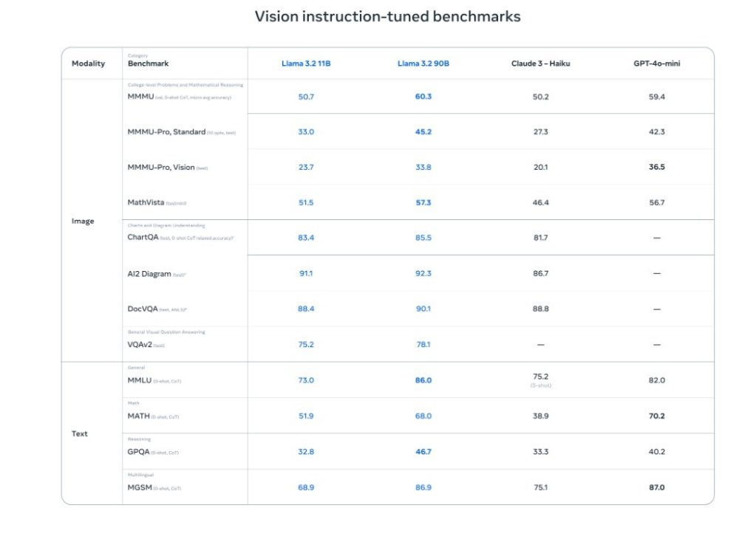Select the ChartQA benchmark label
756x542 pixels.
[143, 238]
